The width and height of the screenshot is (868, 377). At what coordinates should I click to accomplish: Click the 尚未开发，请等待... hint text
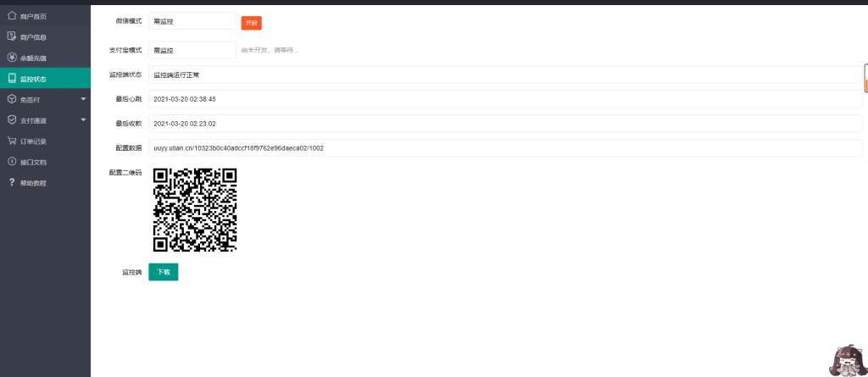[x=270, y=50]
